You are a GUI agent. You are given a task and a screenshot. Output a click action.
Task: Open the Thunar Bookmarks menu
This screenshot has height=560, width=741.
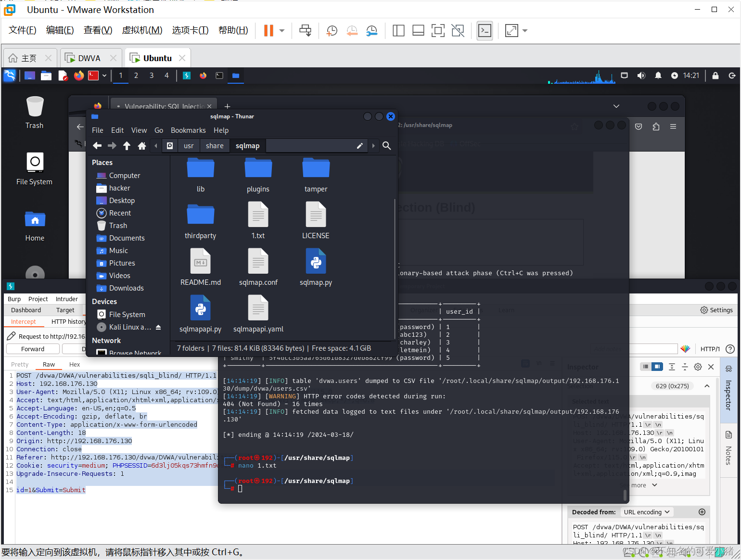188,130
